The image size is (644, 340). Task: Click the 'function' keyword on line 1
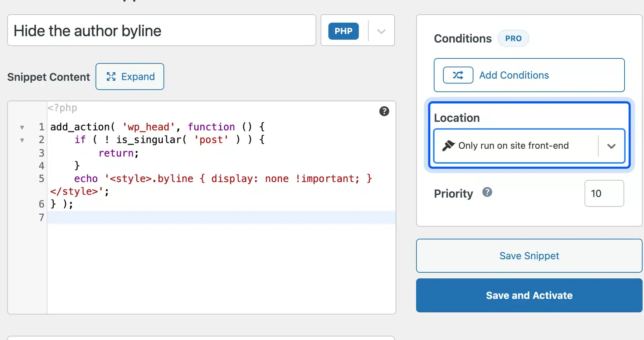pyautogui.click(x=211, y=127)
